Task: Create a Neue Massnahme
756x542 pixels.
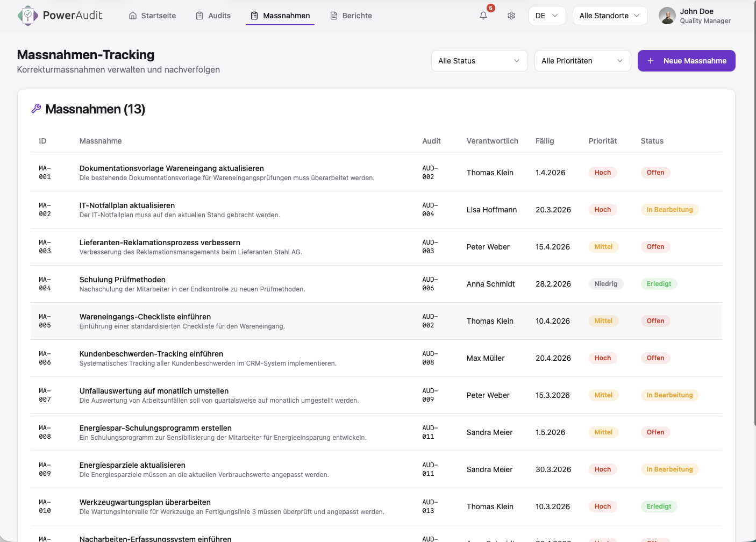Action: point(687,61)
